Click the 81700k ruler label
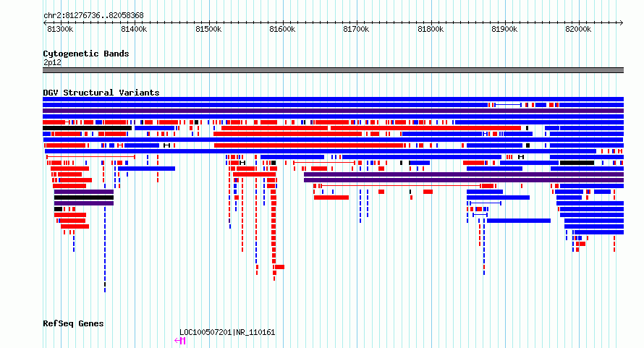This screenshot has width=644, height=348. point(356,29)
